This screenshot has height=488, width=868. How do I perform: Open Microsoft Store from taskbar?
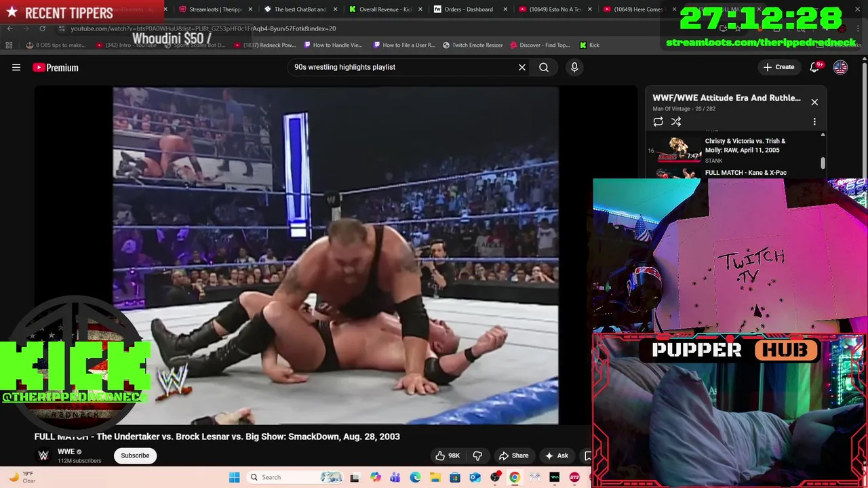pyautogui.click(x=455, y=477)
